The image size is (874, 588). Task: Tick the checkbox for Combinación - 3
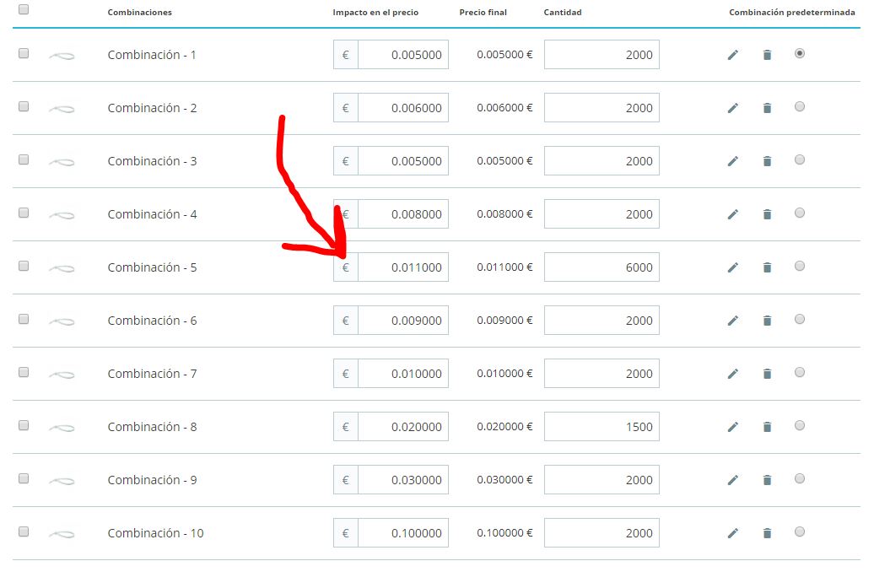tap(24, 159)
